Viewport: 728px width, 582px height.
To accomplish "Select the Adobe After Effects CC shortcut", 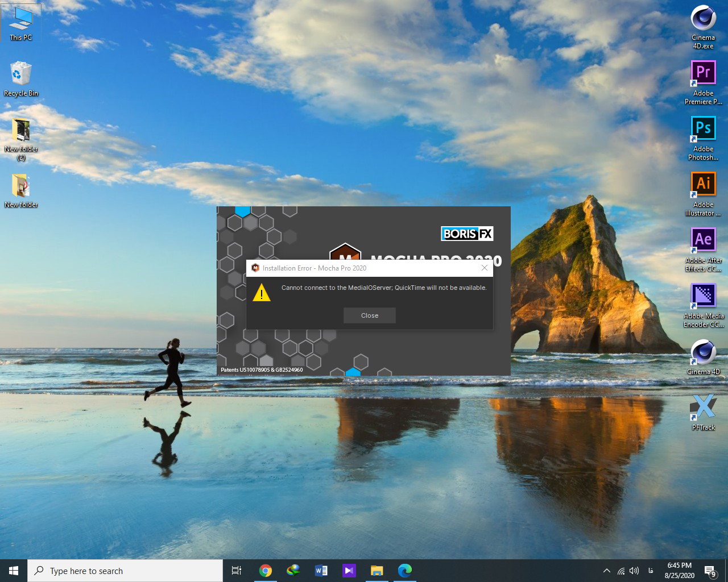I will click(704, 250).
